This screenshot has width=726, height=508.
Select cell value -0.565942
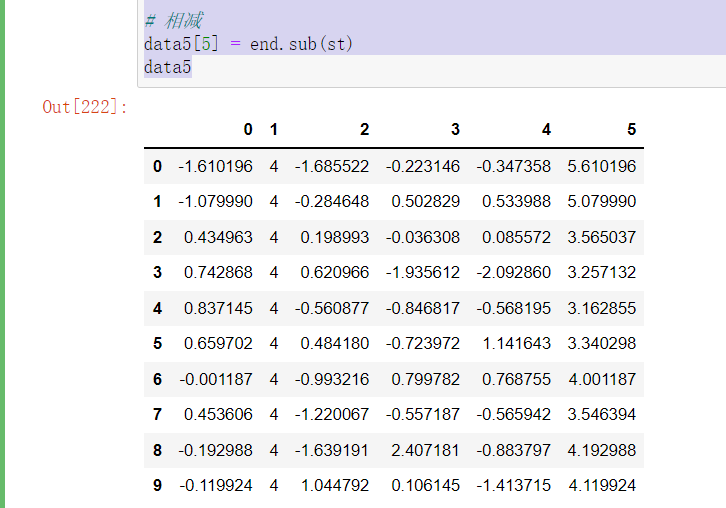tap(513, 414)
